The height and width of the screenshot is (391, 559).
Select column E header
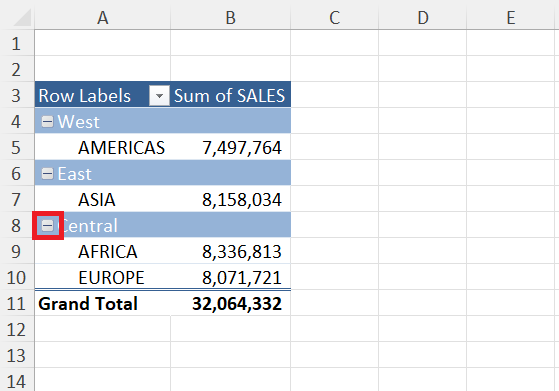511,17
